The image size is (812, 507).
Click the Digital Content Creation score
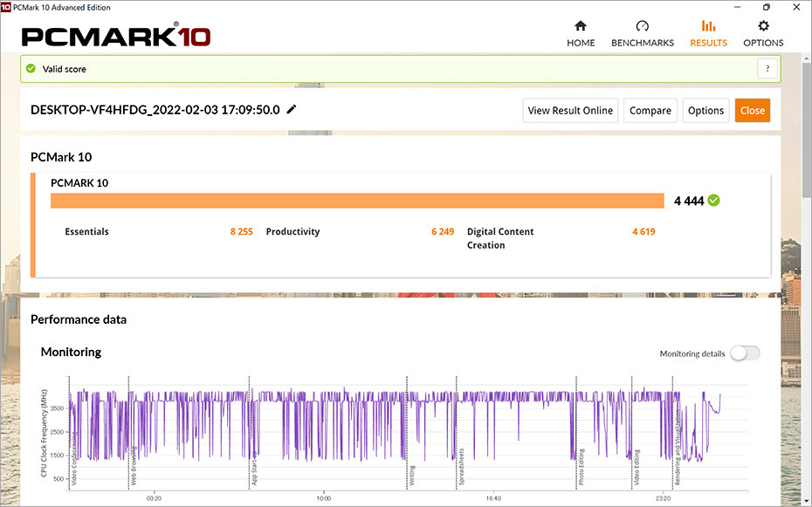pyautogui.click(x=643, y=232)
